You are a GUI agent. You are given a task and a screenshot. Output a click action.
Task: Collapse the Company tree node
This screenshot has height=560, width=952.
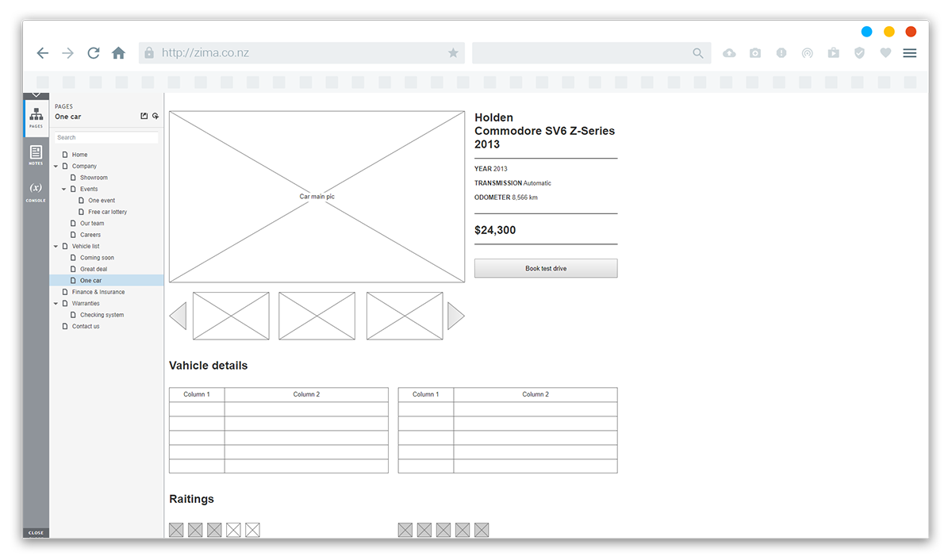[56, 167]
